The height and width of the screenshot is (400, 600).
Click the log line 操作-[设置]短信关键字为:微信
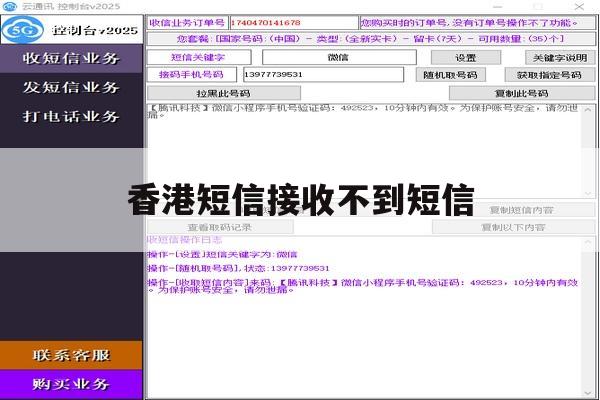(x=222, y=255)
